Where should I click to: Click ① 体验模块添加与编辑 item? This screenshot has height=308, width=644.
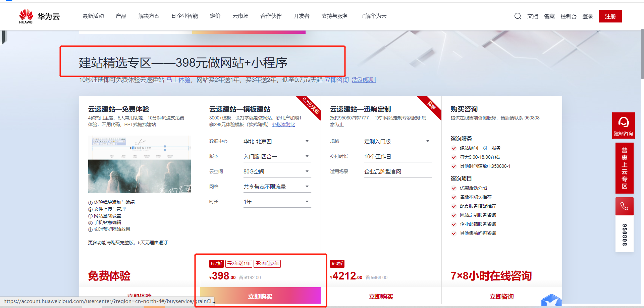point(112,202)
